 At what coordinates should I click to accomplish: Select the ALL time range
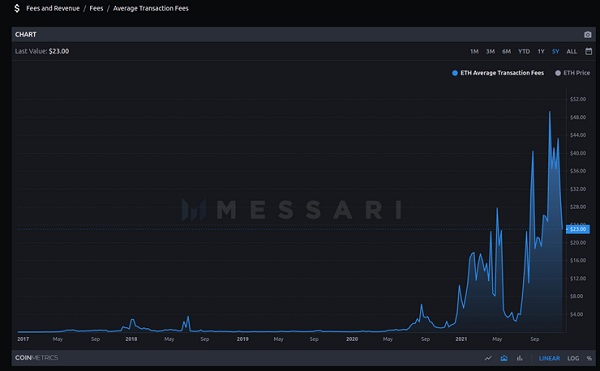572,51
